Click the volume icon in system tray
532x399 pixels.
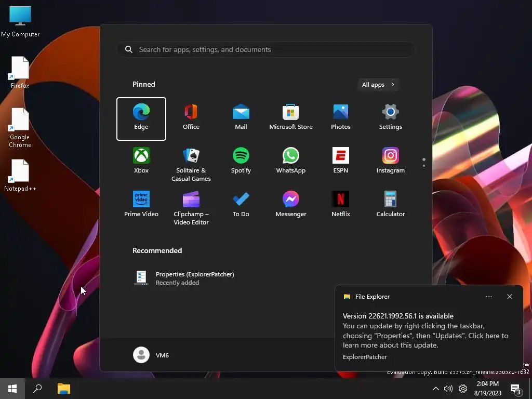click(448, 389)
